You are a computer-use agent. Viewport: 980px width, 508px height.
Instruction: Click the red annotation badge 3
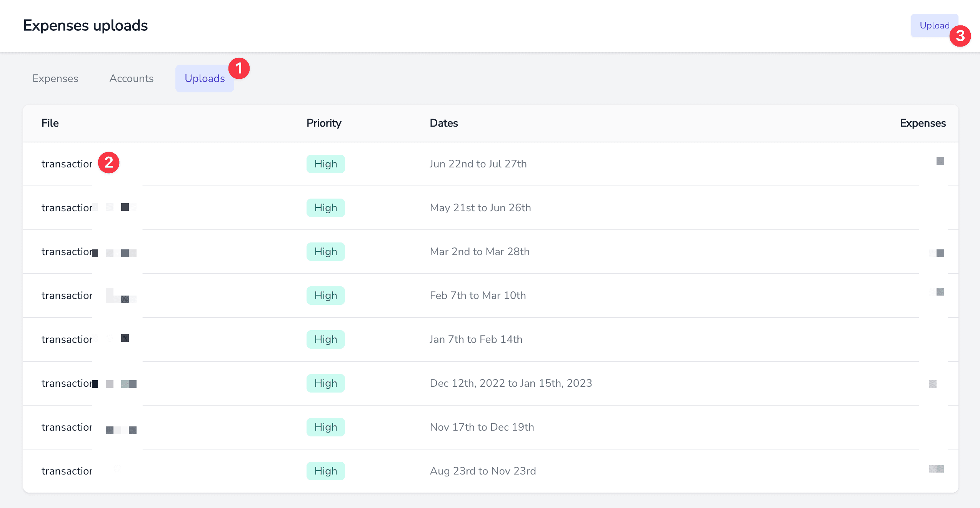[960, 36]
